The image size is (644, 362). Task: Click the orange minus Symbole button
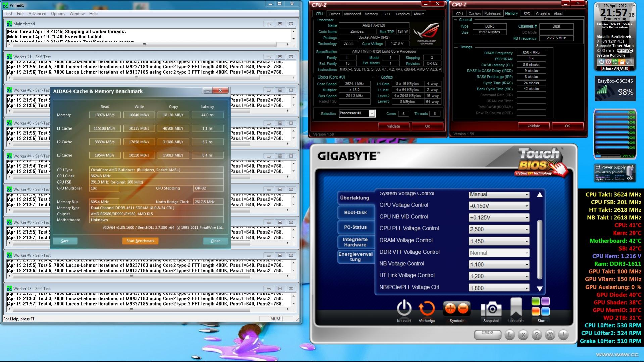tap(463, 309)
